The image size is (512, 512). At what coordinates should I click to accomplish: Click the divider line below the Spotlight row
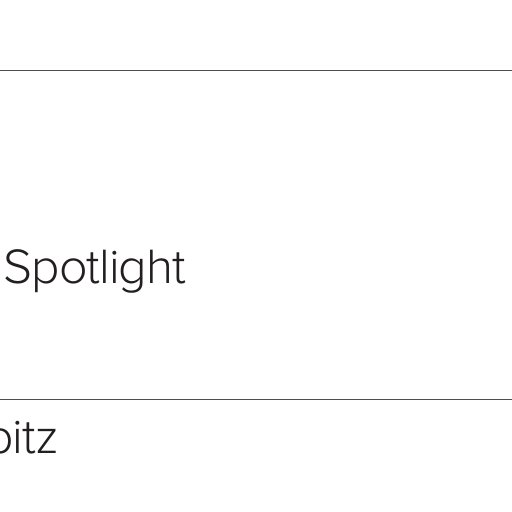[x=256, y=399]
